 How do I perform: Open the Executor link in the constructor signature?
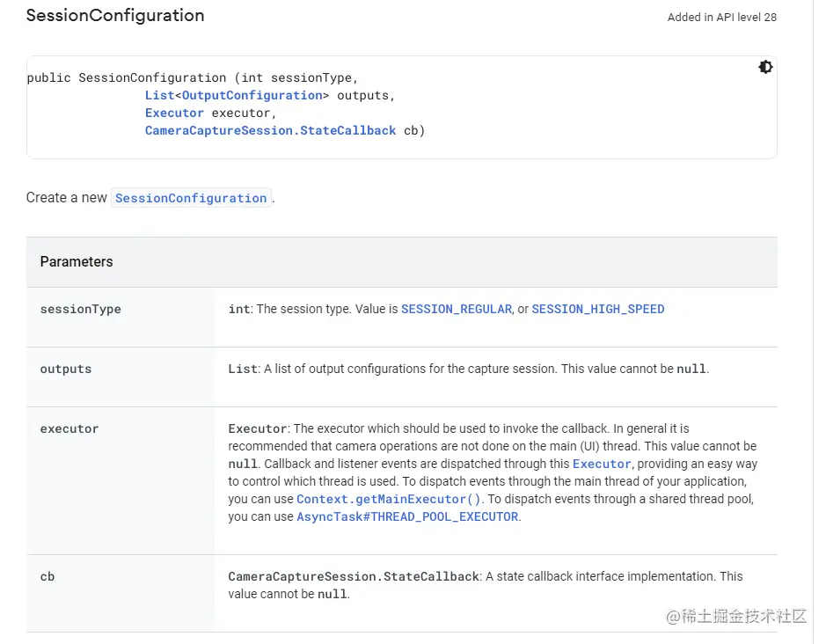pos(174,113)
